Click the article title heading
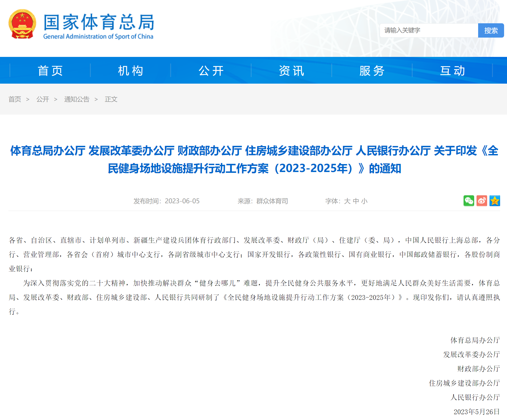Viewport: 507px width, 420px height. point(254,160)
